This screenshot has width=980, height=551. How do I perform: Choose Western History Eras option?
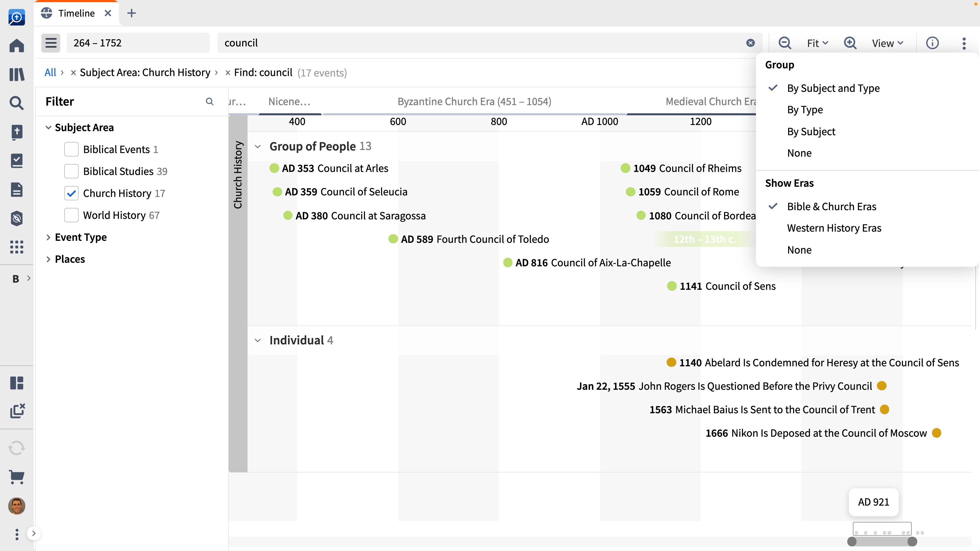point(834,228)
